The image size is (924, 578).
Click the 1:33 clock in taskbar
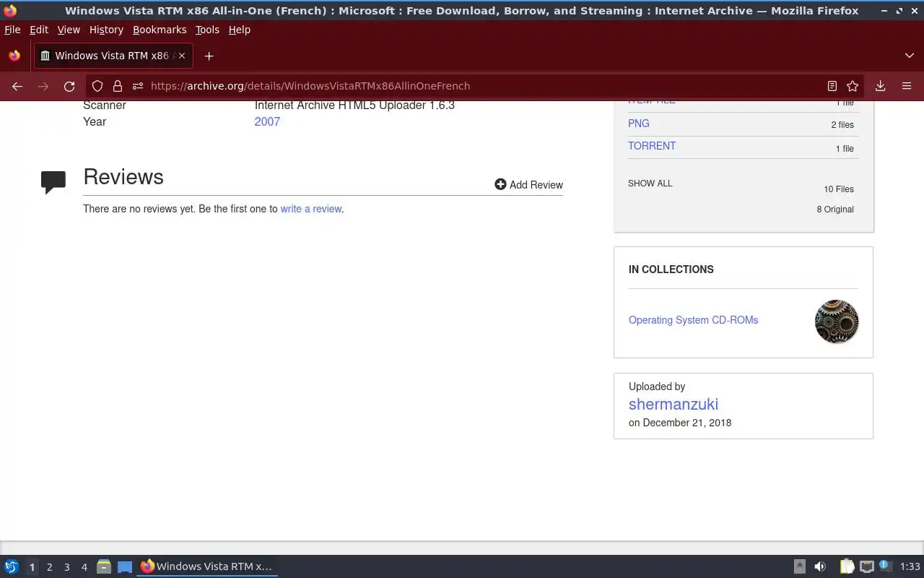coord(910,567)
